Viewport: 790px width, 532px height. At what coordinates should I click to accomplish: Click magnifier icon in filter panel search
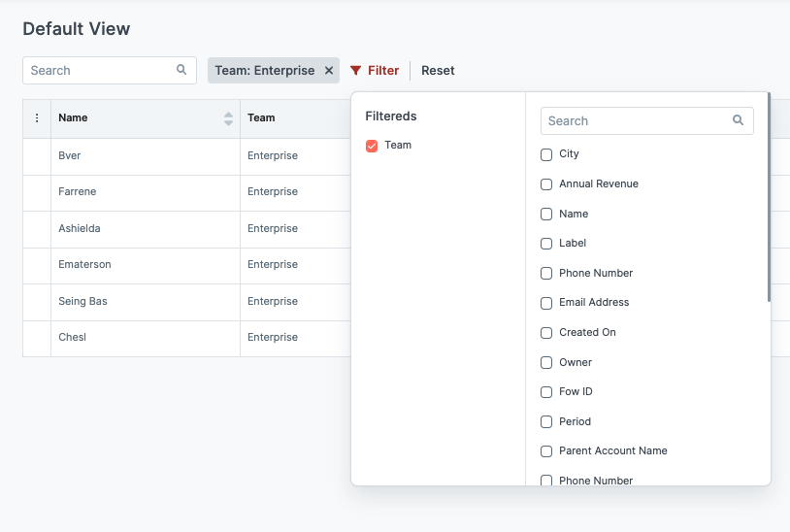point(739,120)
